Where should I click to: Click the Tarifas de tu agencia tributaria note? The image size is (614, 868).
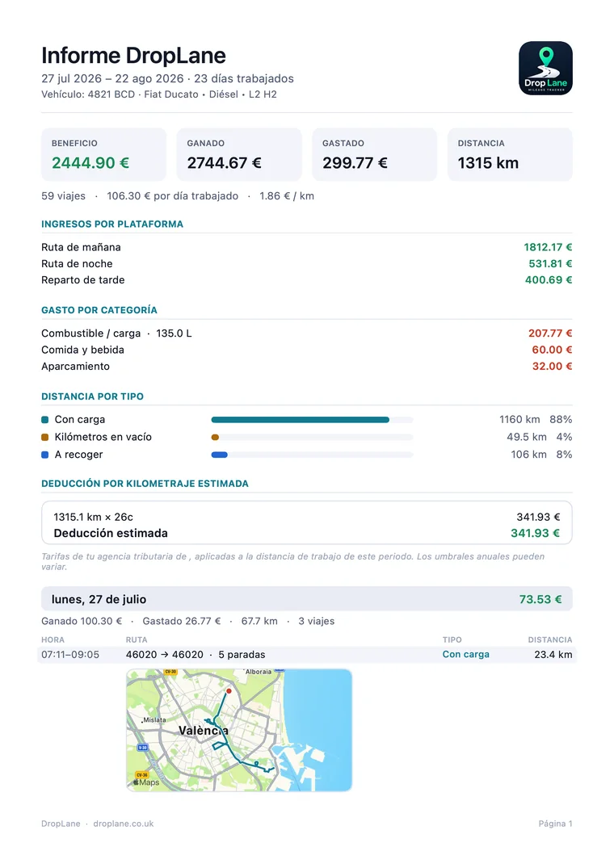click(293, 561)
